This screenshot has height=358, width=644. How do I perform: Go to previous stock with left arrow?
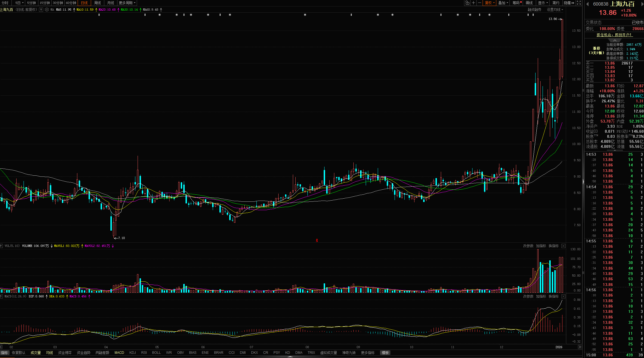[x=587, y=4]
